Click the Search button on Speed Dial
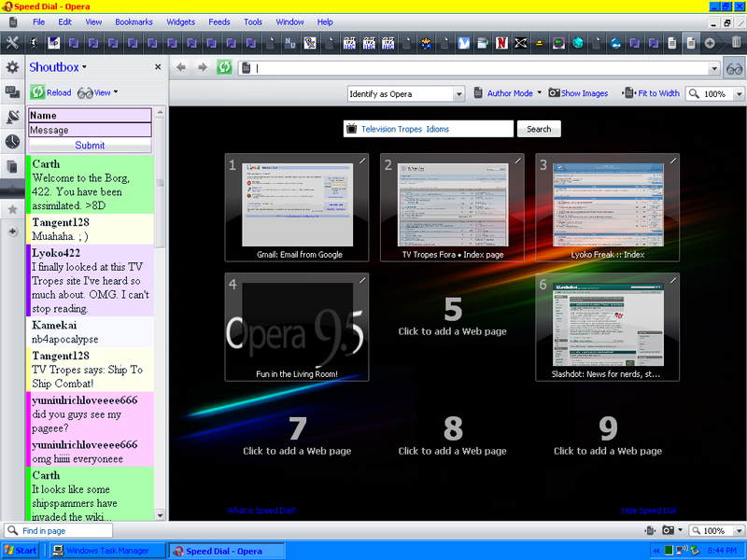 tap(539, 129)
